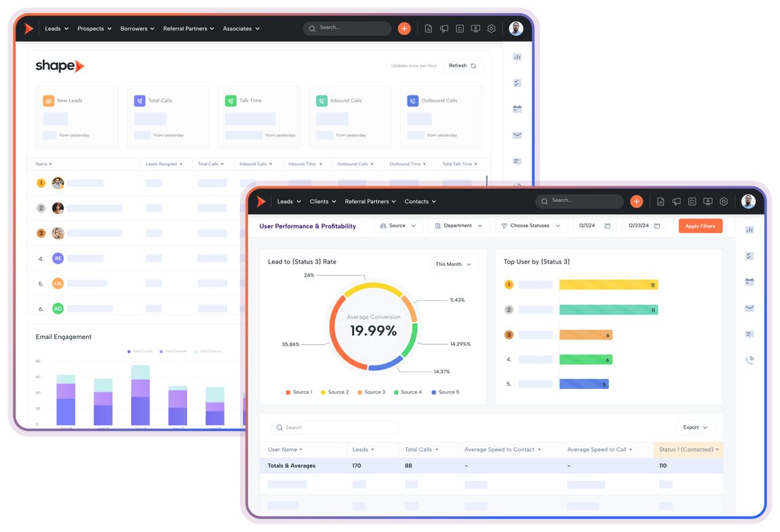The image size is (780, 532).
Task: Open the Export dropdown
Action: (695, 427)
